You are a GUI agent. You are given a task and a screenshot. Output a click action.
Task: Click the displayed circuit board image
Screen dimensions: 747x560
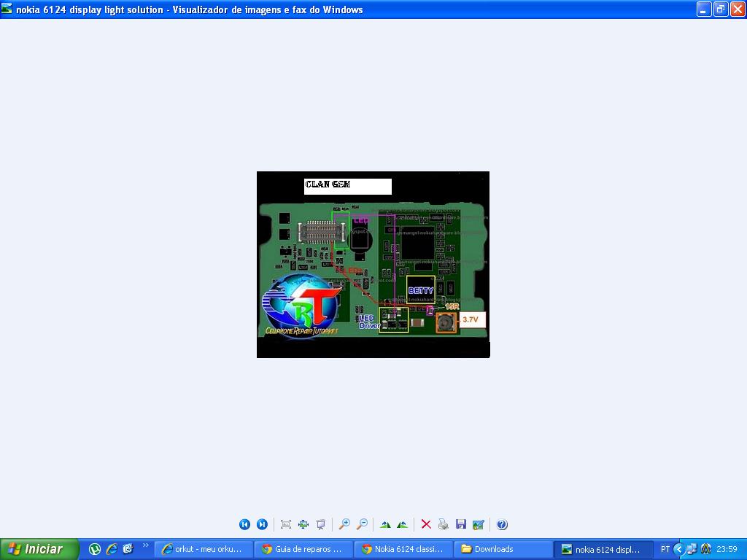373,264
